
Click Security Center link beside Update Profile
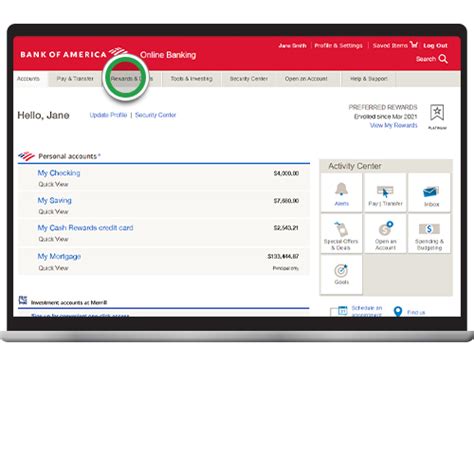click(x=155, y=115)
